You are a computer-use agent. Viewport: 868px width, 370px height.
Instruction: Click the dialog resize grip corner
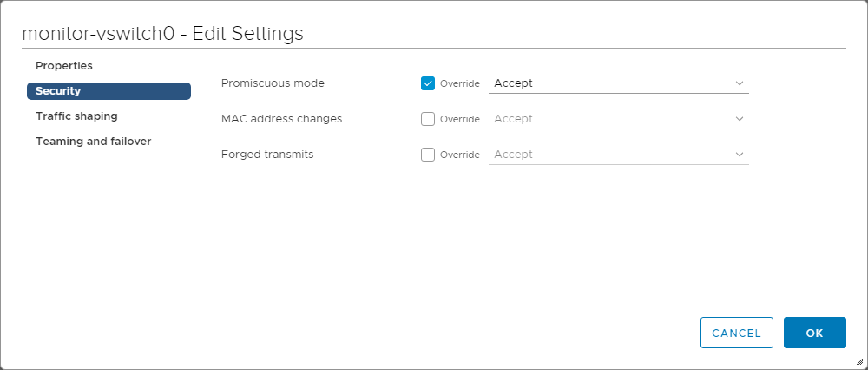click(x=859, y=362)
